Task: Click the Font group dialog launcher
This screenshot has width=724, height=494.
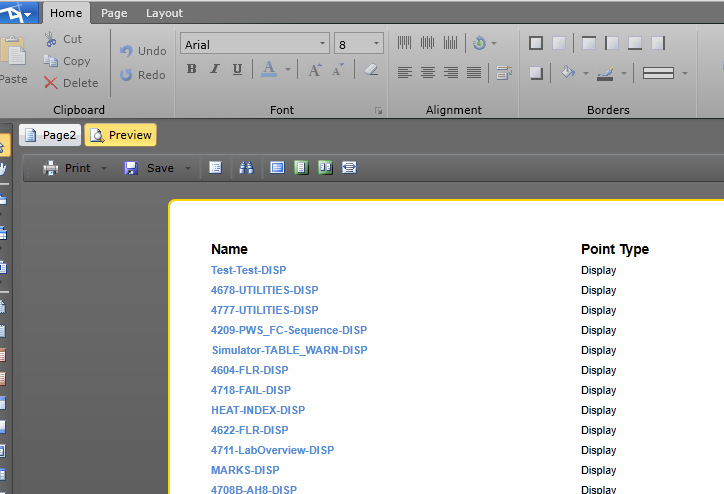Action: click(378, 110)
